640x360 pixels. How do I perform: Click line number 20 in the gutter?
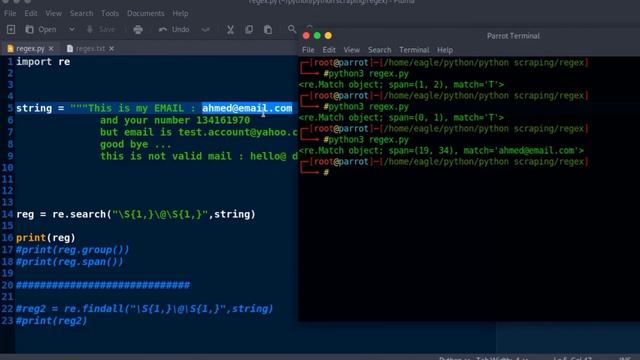[x=7, y=285]
